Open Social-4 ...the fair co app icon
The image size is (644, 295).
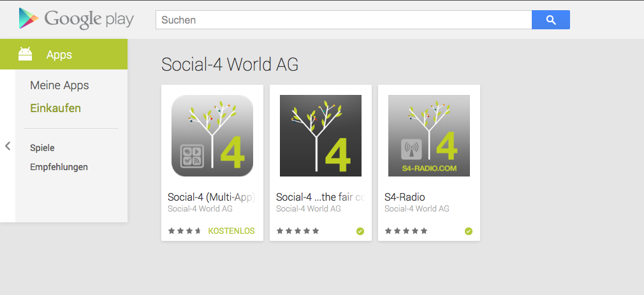coord(321,136)
